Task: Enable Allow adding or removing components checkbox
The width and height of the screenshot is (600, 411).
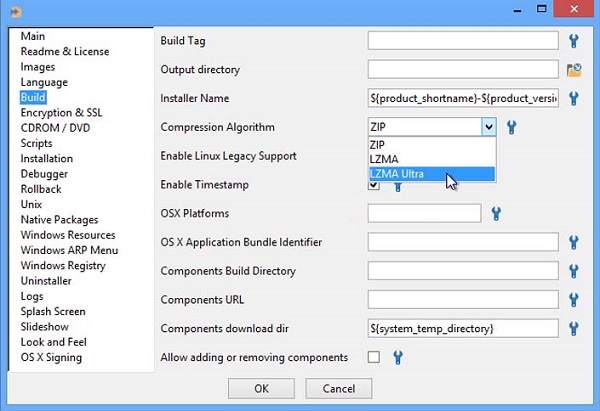Action: (x=374, y=357)
